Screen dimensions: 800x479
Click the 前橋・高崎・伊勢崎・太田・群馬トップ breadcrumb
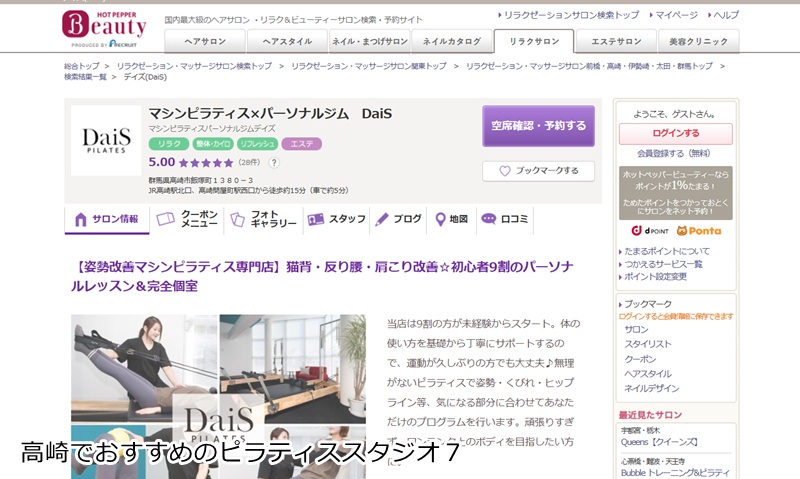(x=589, y=66)
